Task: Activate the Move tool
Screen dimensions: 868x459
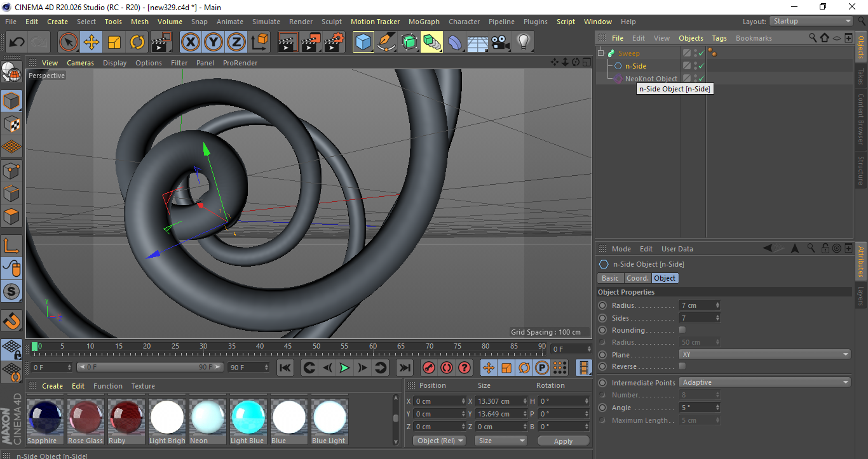Action: pyautogui.click(x=92, y=43)
